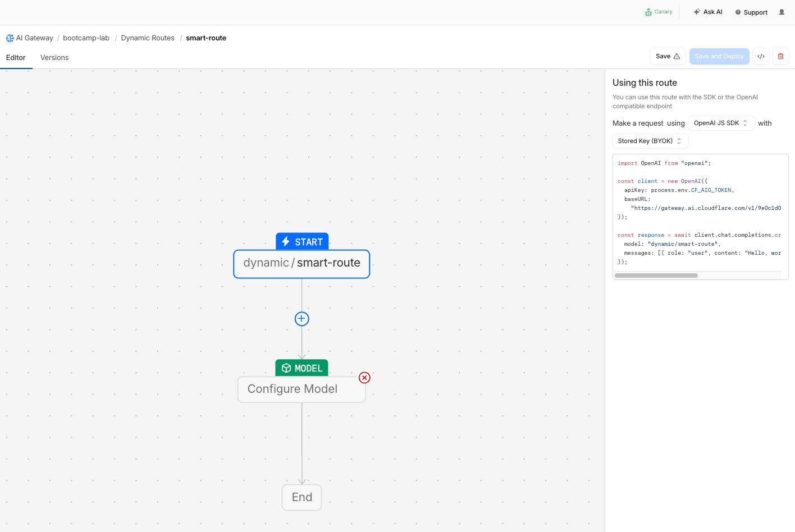Open bootcamp-lab breadcrumb link
Screen dimensions: 795x532
(86, 38)
